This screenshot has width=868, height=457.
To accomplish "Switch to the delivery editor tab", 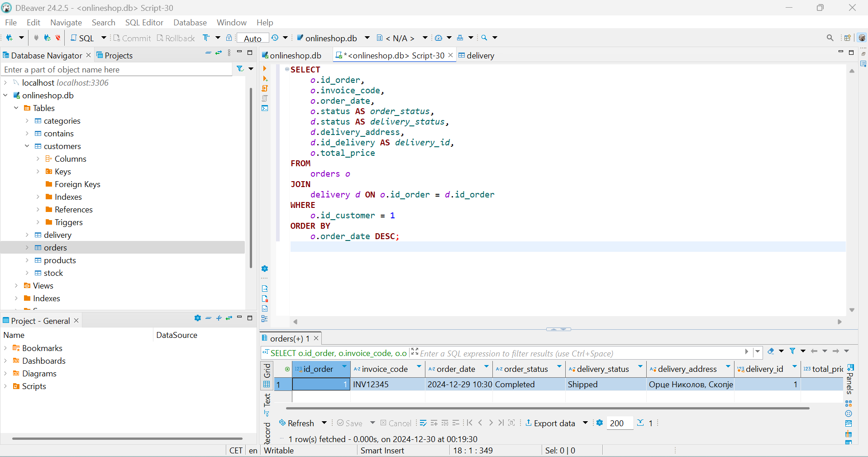I will coord(476,56).
